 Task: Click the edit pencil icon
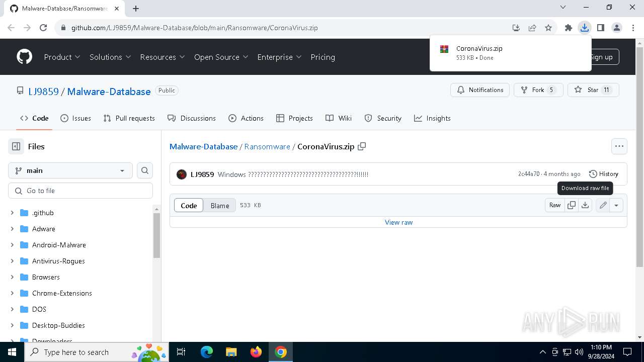[x=603, y=205]
